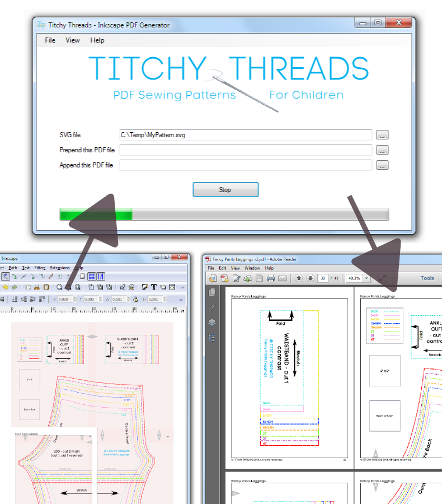
Task: Click the Paste clipboard icon in Inkscape
Action: click(46, 287)
